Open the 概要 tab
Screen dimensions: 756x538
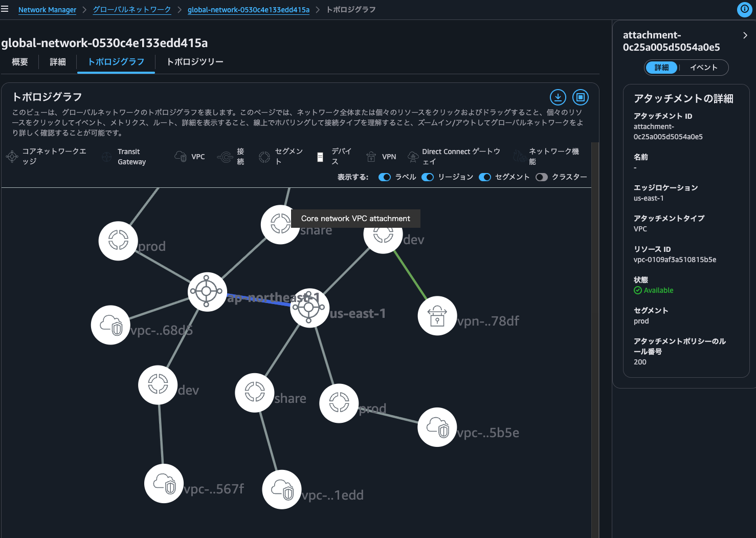pyautogui.click(x=20, y=62)
